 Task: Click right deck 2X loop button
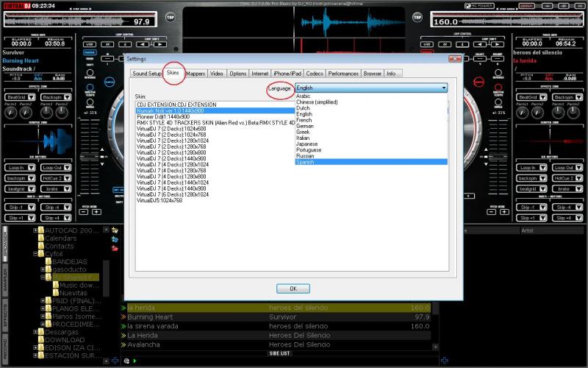[445, 44]
